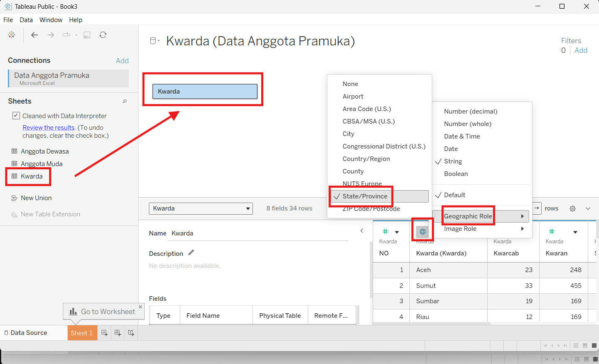Click the Anggota Dewasa sheet table icon
The width and height of the screenshot is (599, 364).
[x=15, y=151]
